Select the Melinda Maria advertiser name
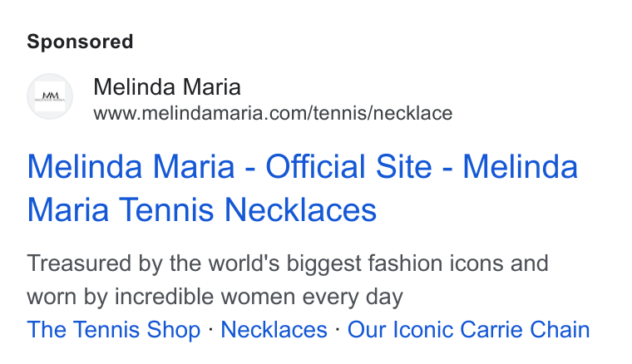 [x=167, y=87]
